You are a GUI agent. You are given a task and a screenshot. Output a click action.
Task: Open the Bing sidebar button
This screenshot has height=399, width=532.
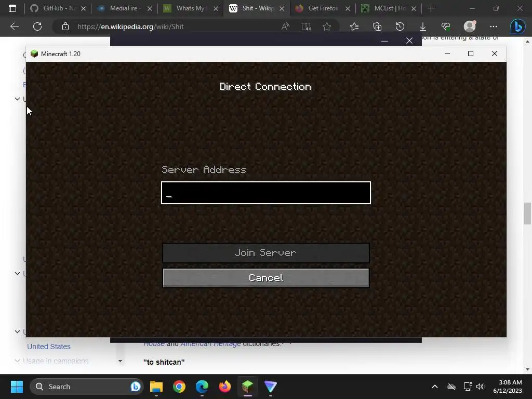[x=518, y=26]
